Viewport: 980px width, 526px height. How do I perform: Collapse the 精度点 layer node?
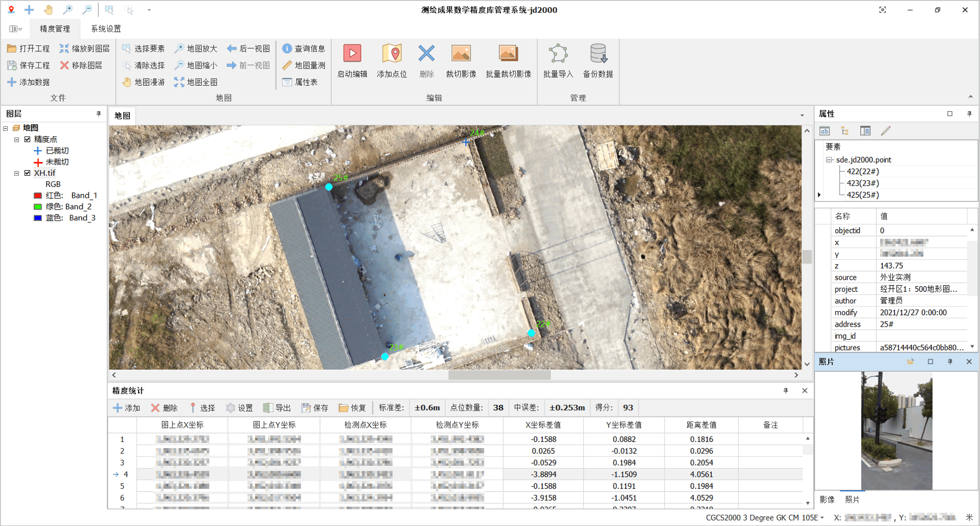coord(17,139)
